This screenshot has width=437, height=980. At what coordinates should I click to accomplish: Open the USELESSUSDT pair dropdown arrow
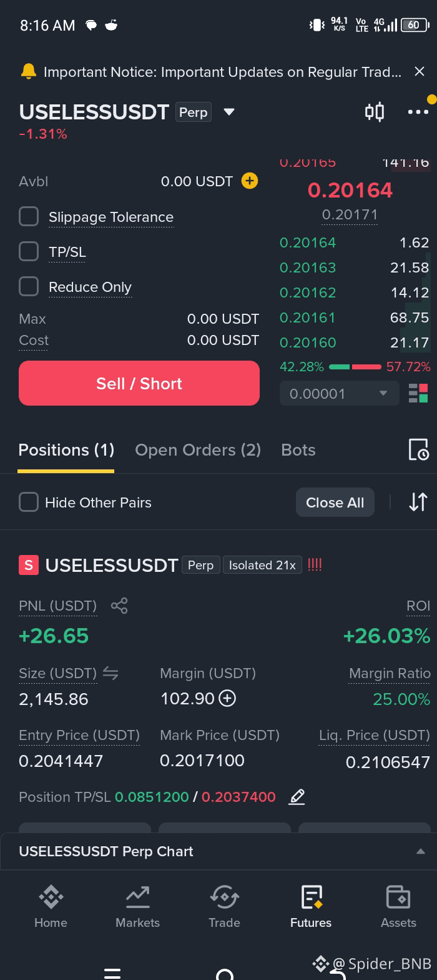(229, 112)
